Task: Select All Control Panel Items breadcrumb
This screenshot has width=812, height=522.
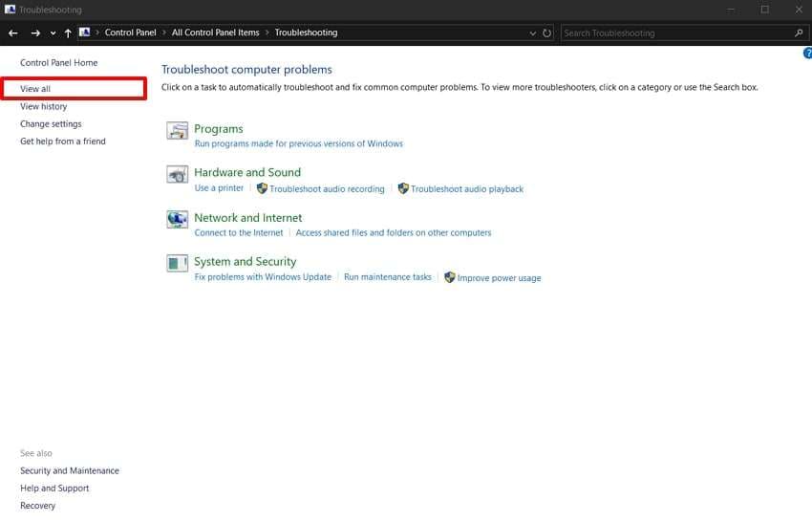Action: (x=216, y=33)
